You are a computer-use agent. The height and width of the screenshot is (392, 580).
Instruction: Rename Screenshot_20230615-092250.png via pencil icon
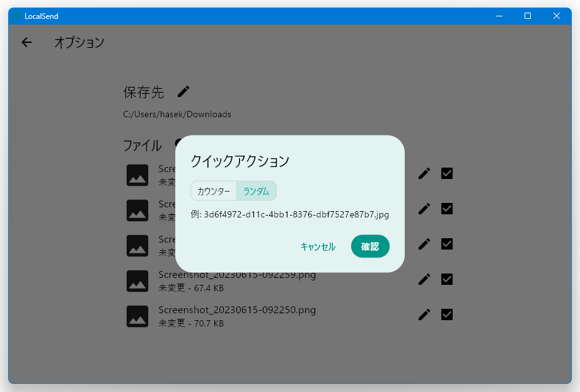(424, 314)
